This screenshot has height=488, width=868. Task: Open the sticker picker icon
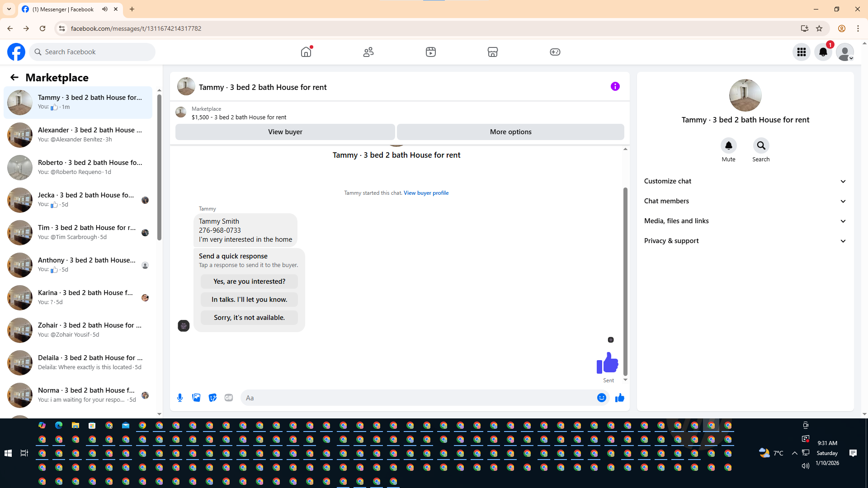[212, 398]
